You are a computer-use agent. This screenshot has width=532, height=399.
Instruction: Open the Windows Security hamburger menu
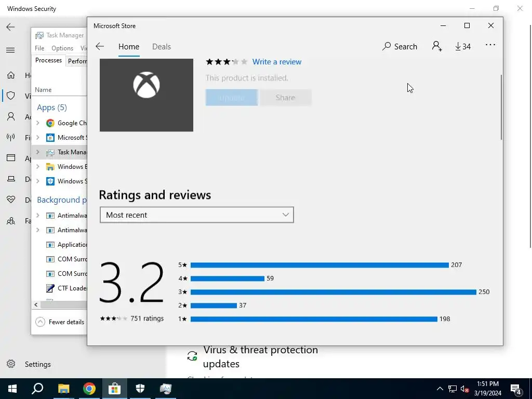[x=10, y=50]
